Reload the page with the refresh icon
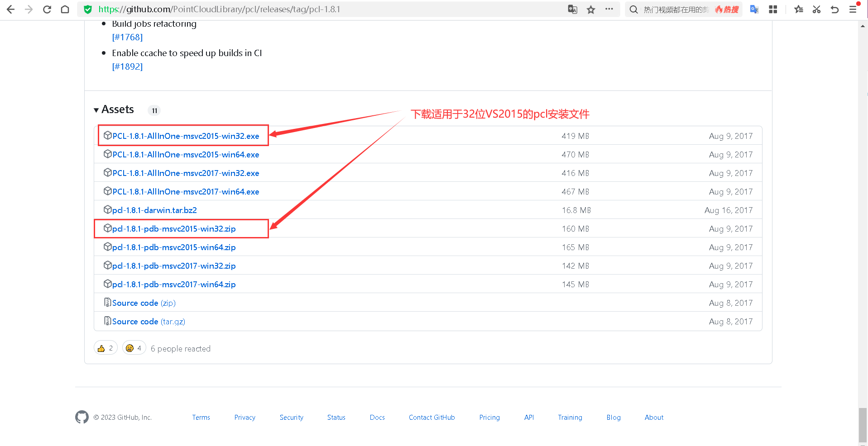 tap(47, 9)
